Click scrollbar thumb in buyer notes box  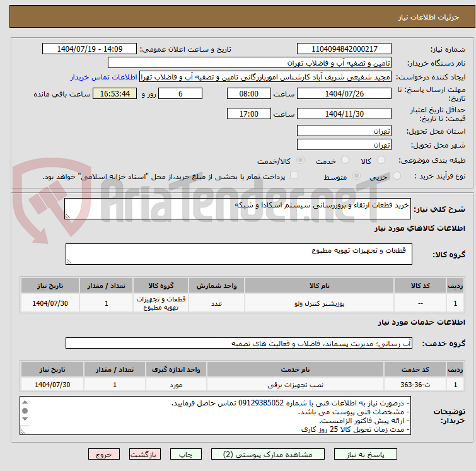point(25,410)
